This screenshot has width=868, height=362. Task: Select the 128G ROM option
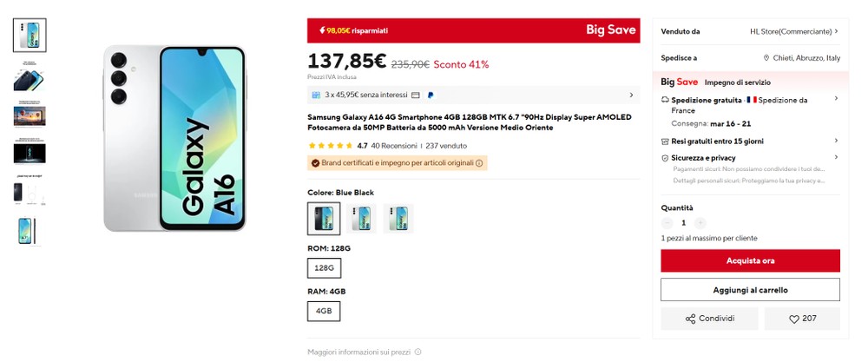(x=325, y=268)
